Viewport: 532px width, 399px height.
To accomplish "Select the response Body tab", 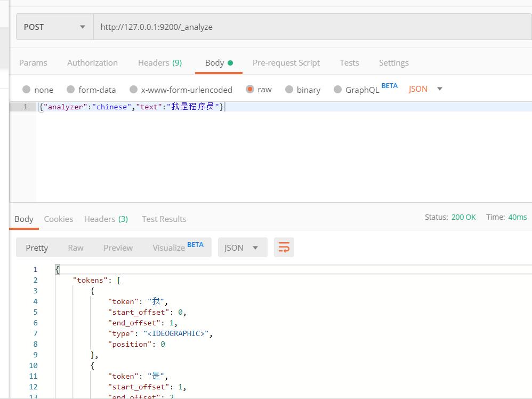I will tap(24, 219).
